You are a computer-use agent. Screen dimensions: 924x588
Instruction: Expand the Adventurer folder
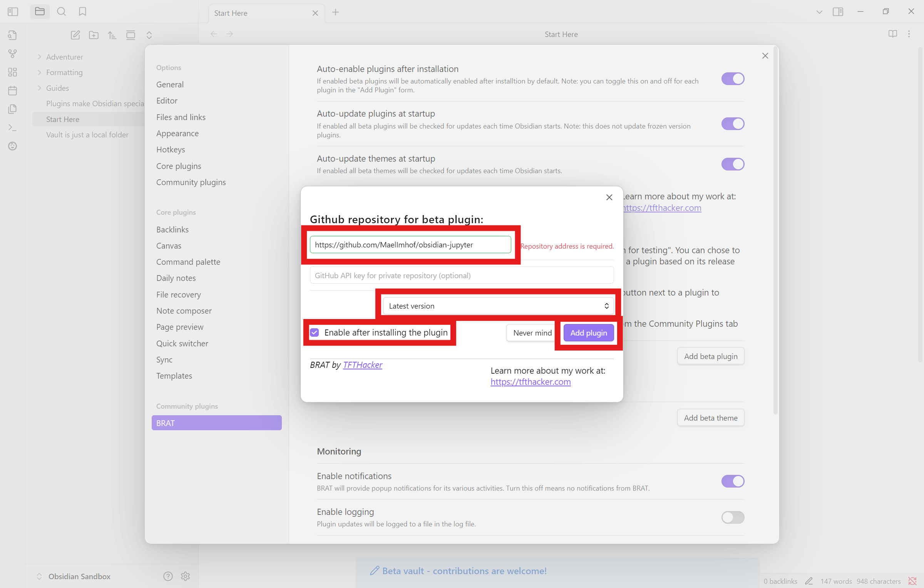pos(39,57)
